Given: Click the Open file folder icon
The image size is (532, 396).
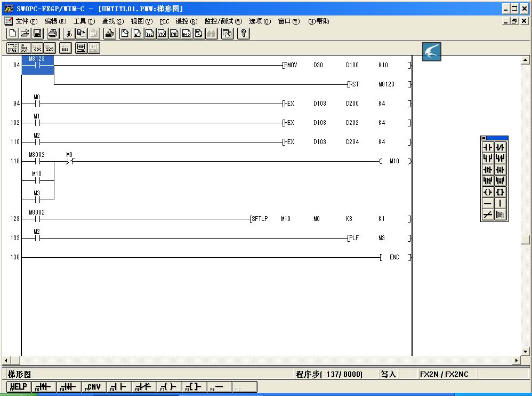Looking at the screenshot, I should pos(25,34).
